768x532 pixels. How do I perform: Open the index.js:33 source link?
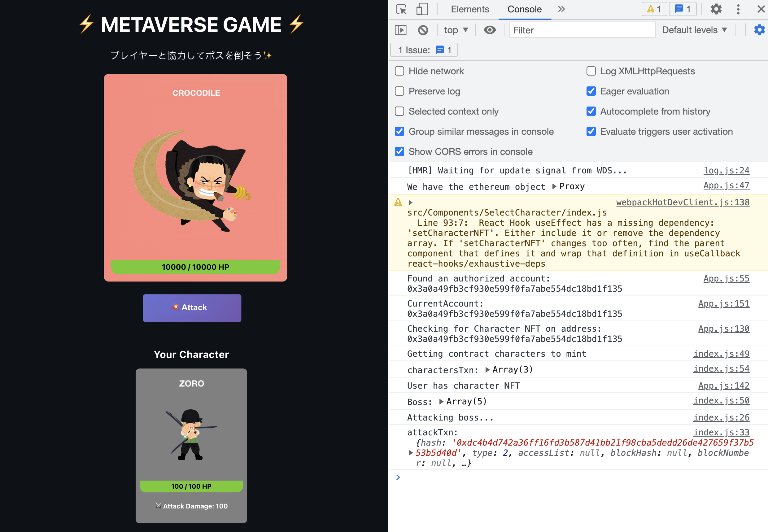721,432
